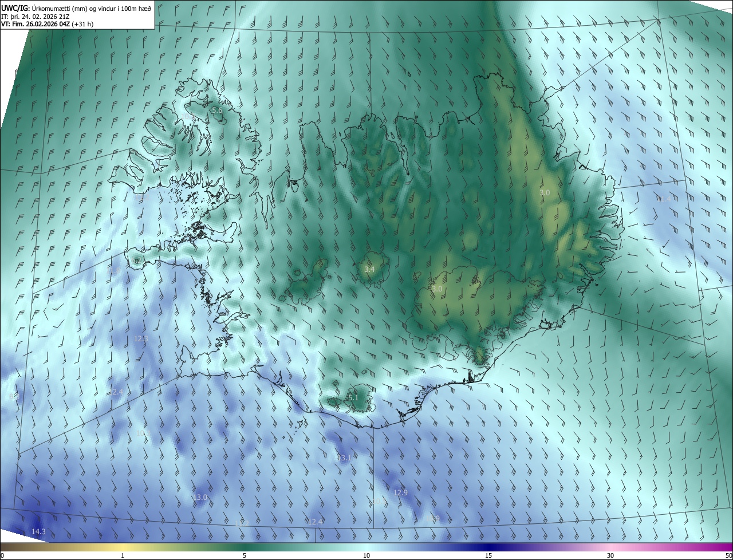Click the 'VT: Fim. 26.02.2026 04Z (+31 h)' line
The image size is (733, 560).
pos(48,24)
